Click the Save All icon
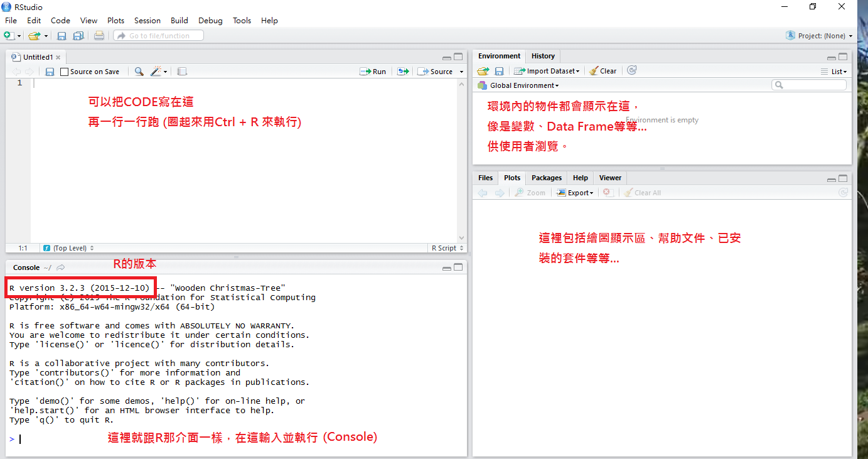Viewport: 868px width, 459px height. tap(78, 36)
